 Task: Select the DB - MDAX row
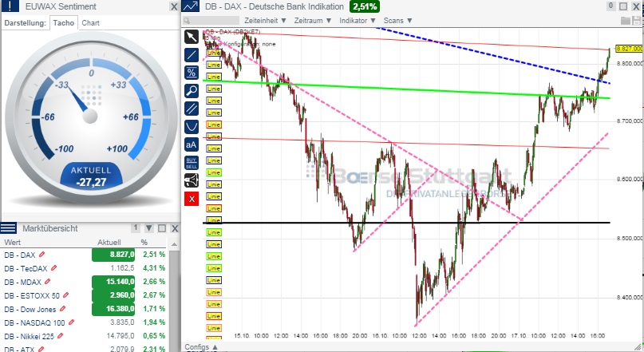[85, 282]
